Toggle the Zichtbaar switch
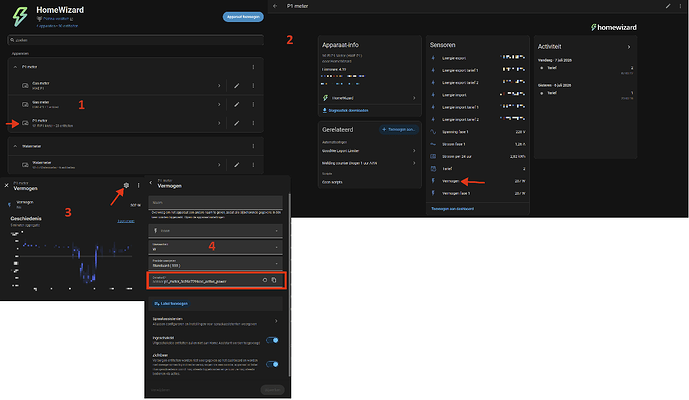This screenshot has width=689, height=400. pyautogui.click(x=272, y=364)
